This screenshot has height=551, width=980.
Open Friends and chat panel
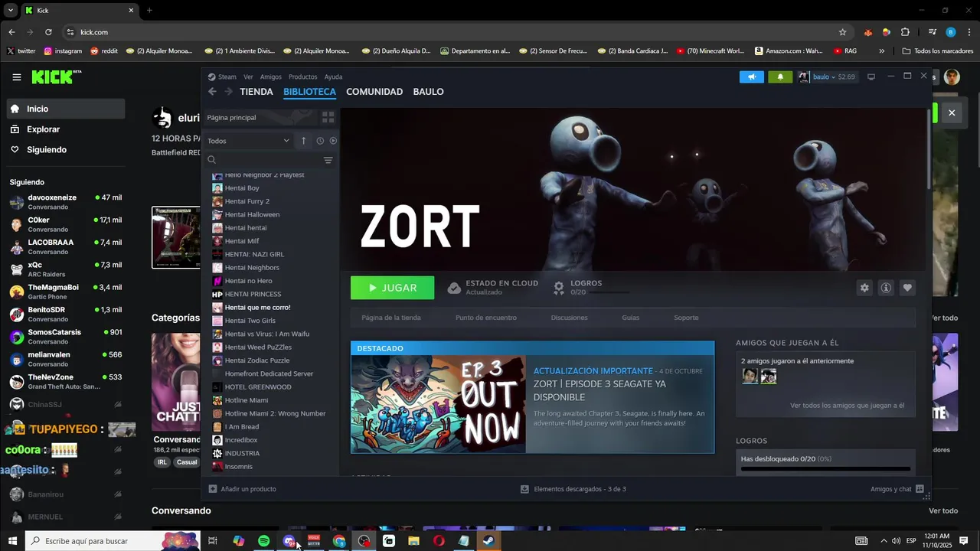tap(897, 489)
